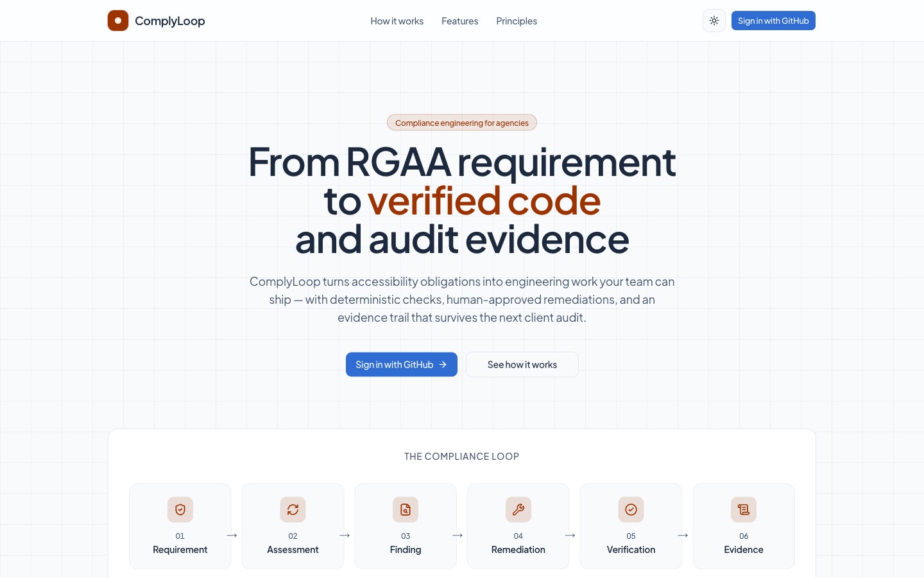This screenshot has width=924, height=578.
Task: Click Sign in with GitHub in header
Action: [773, 21]
